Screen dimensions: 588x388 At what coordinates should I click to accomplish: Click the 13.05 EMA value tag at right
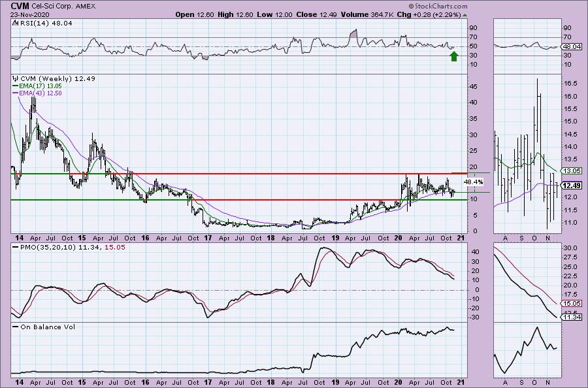coord(572,171)
